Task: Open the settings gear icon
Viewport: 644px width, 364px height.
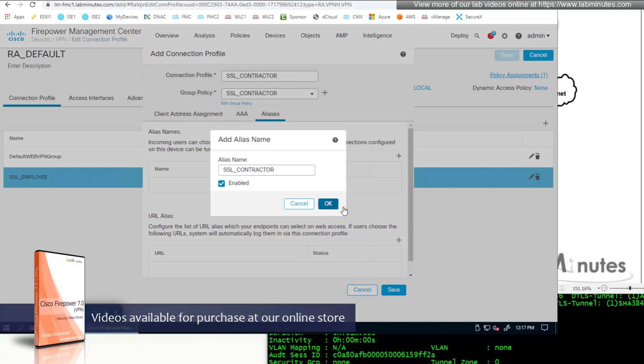Action: click(505, 36)
